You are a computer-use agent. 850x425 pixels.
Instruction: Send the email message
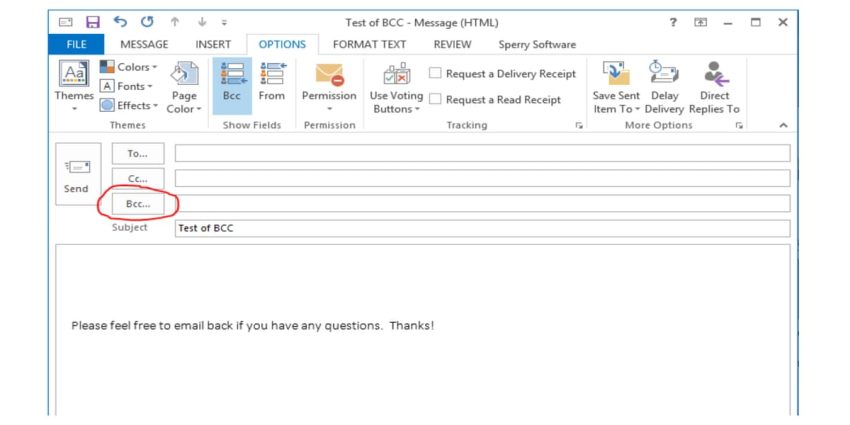click(78, 174)
